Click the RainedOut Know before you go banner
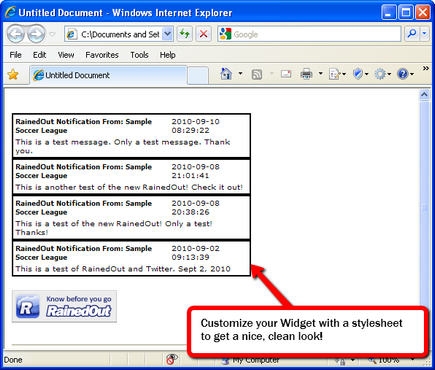The image size is (435, 370). (x=64, y=306)
